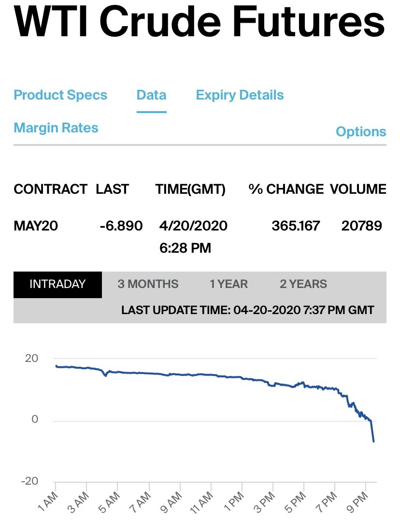Switch to the Margin Rates tab
Image resolution: width=400 pixels, height=532 pixels.
tap(56, 128)
